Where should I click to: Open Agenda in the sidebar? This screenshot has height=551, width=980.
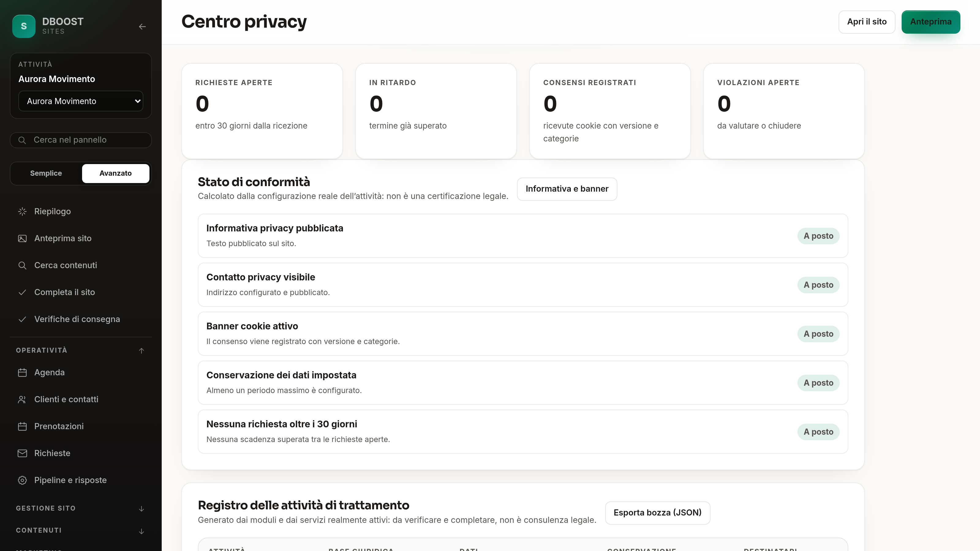point(81,372)
